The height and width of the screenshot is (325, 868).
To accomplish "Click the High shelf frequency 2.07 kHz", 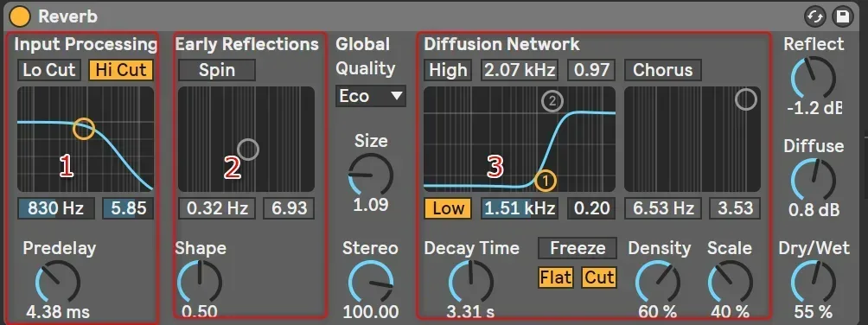I will pyautogui.click(x=519, y=70).
